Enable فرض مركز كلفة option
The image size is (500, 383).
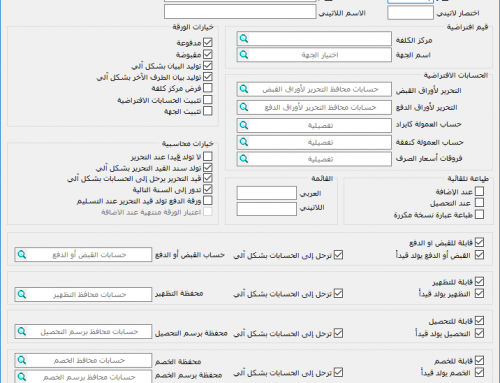[x=208, y=88]
